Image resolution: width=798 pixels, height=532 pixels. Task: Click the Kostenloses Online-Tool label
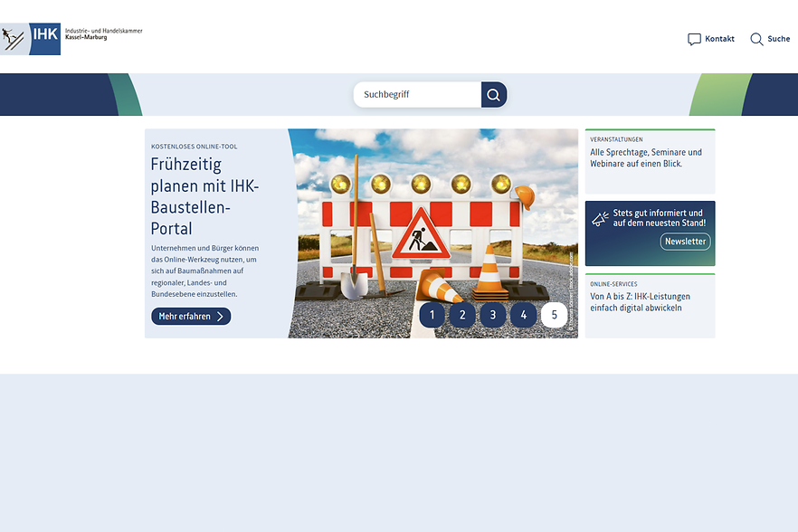pyautogui.click(x=194, y=147)
